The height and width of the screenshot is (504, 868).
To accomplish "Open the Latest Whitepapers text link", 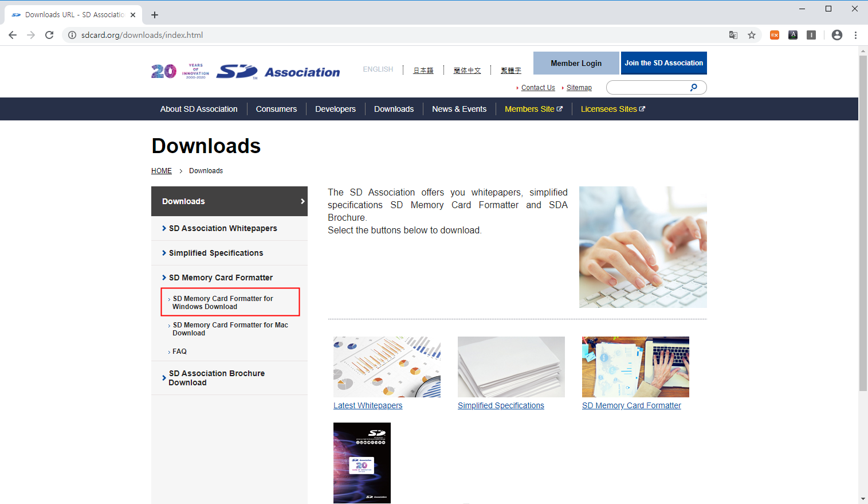I will coord(368,405).
